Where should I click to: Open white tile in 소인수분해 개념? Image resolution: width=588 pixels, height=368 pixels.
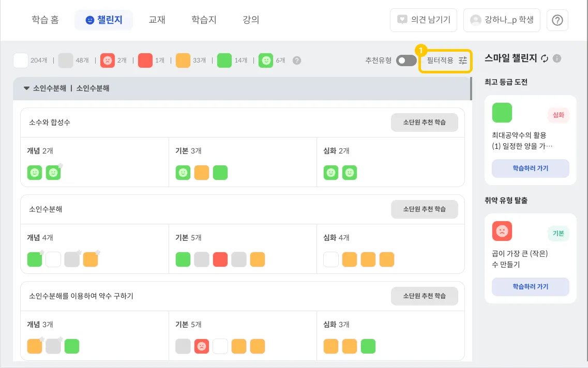pyautogui.click(x=53, y=259)
